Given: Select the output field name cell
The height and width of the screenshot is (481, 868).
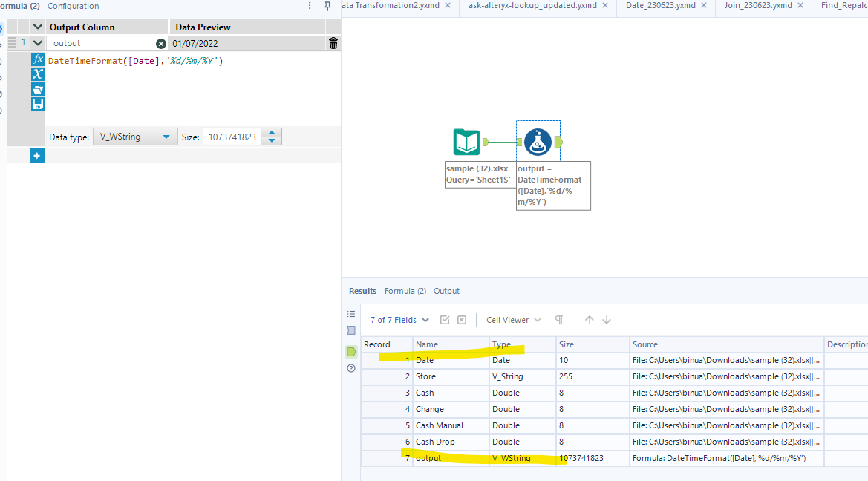Looking at the screenshot, I should (x=451, y=458).
